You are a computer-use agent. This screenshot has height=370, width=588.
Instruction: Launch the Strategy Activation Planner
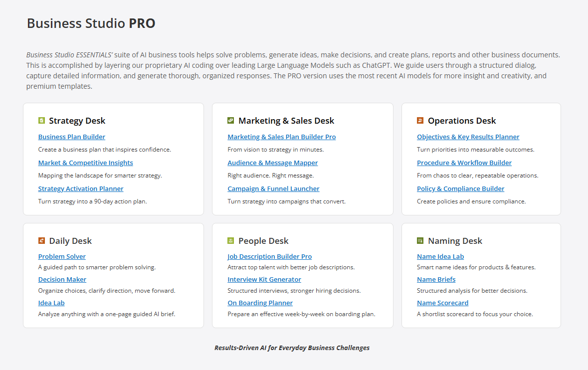coord(81,188)
